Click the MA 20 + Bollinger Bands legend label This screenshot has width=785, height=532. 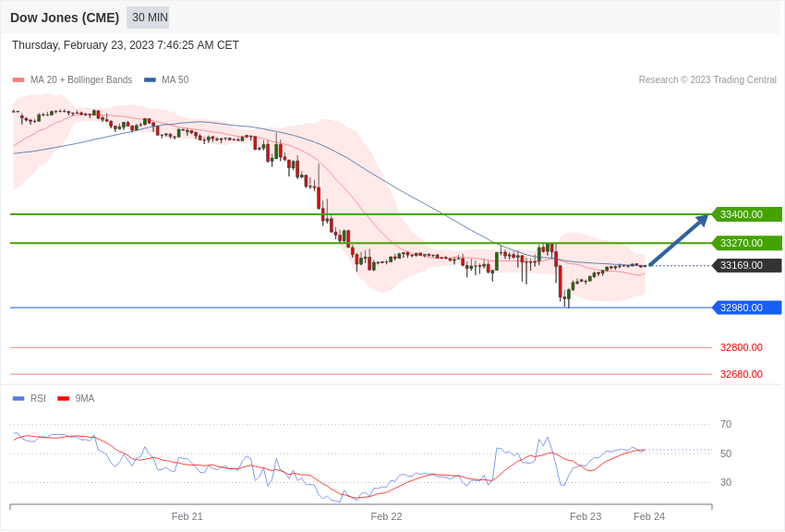(81, 79)
